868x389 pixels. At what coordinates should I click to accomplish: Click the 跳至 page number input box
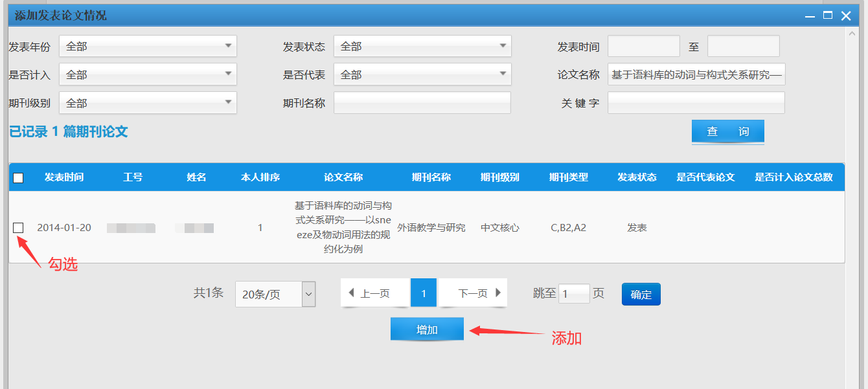pyautogui.click(x=574, y=294)
